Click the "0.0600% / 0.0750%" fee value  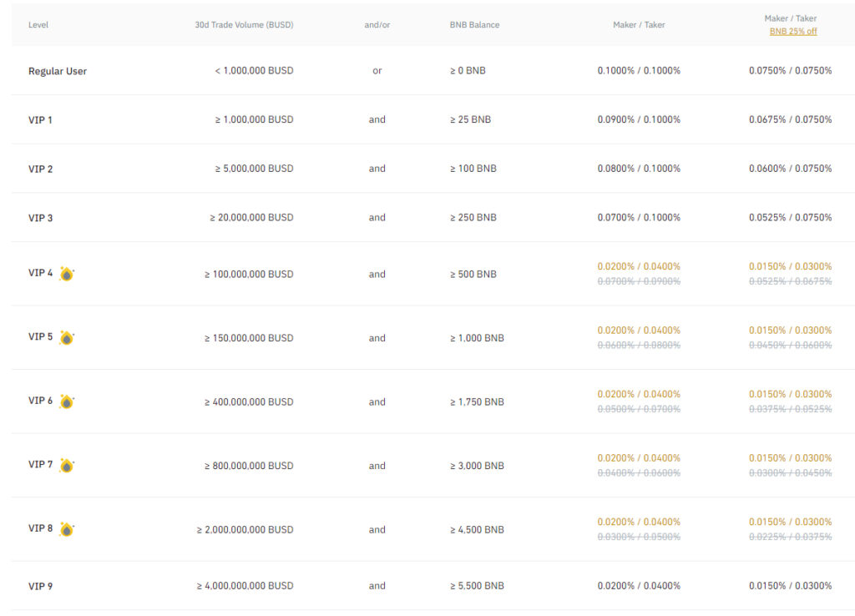(790, 169)
